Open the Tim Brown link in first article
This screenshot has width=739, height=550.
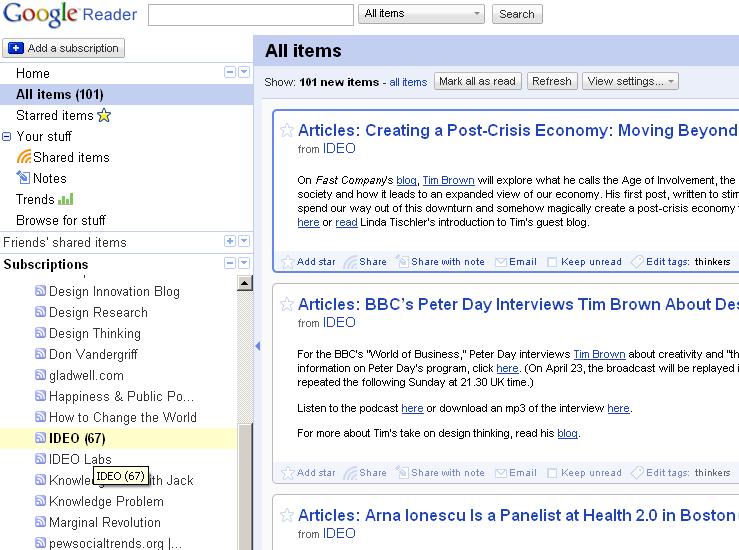(448, 180)
